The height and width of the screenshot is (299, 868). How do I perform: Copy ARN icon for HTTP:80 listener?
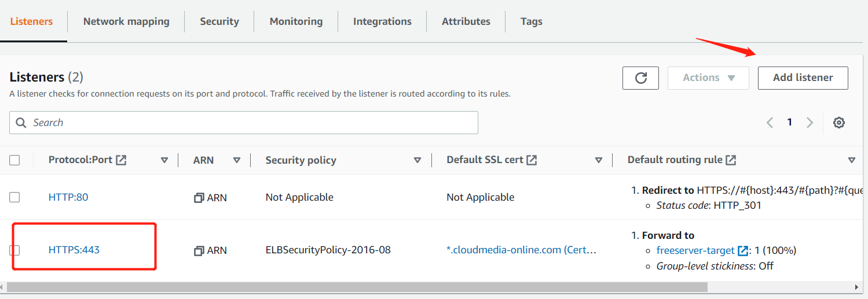[199, 198]
